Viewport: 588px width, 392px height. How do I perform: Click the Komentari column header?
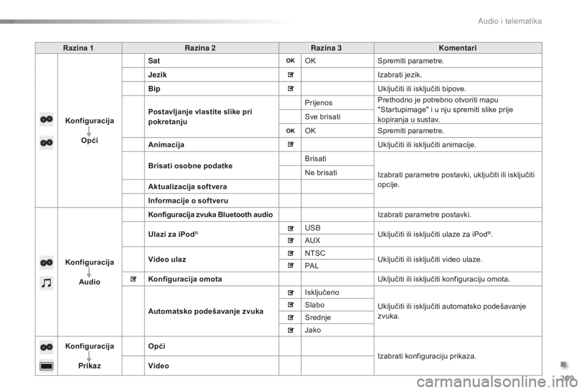458,47
